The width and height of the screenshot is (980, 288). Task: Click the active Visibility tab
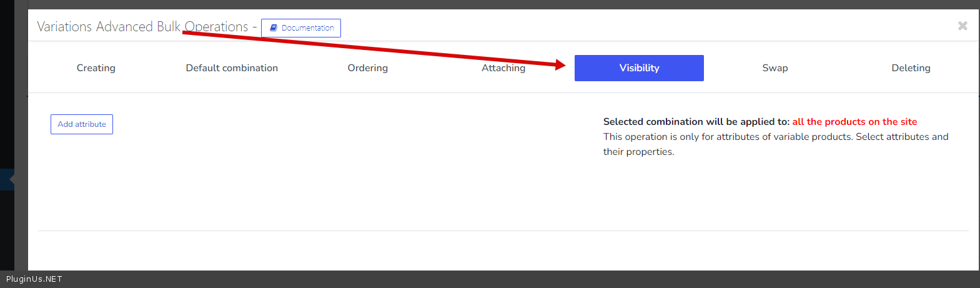pyautogui.click(x=639, y=68)
